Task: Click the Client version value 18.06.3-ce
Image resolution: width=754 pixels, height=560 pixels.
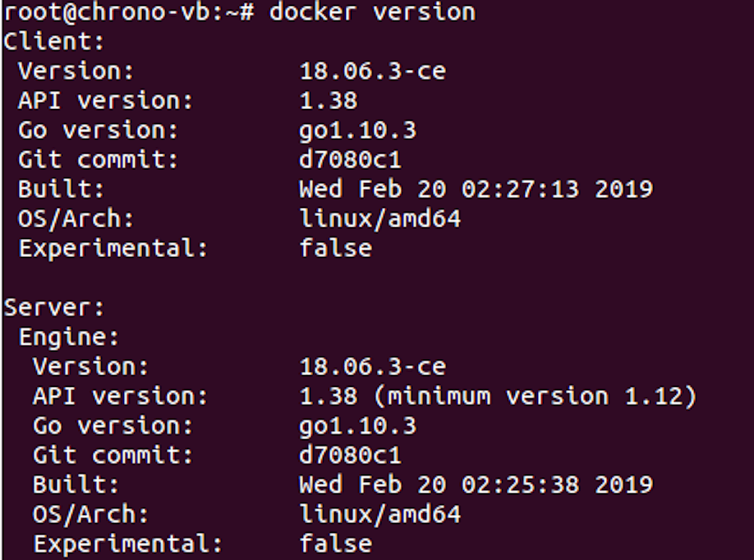Action: pyautogui.click(x=372, y=71)
